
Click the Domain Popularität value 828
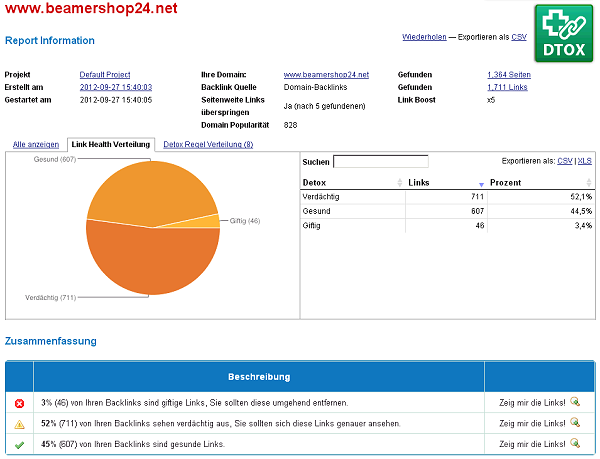290,125
